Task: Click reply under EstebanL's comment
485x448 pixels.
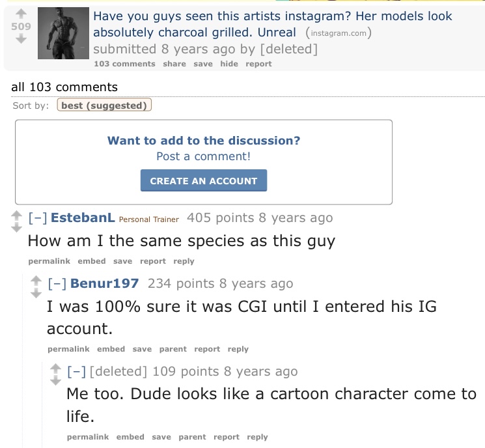Action: tap(184, 261)
